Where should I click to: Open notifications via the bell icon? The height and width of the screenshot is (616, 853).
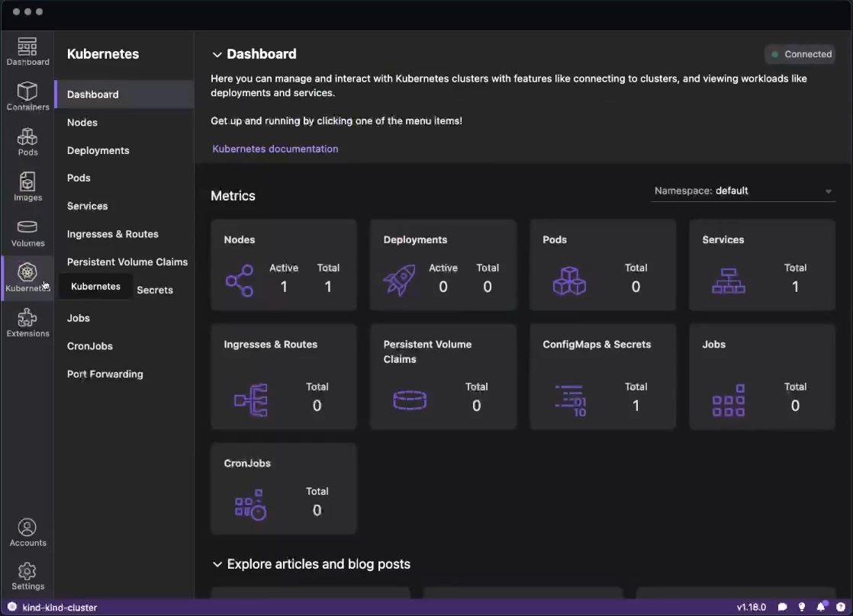click(x=821, y=607)
